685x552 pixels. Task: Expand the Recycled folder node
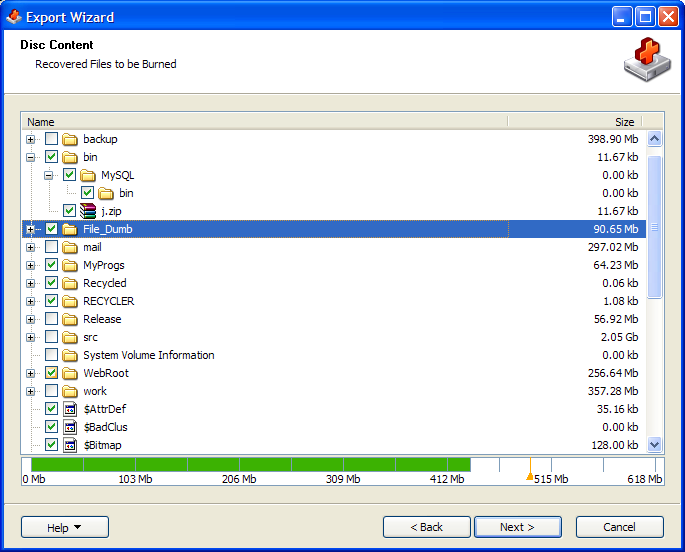tap(31, 283)
